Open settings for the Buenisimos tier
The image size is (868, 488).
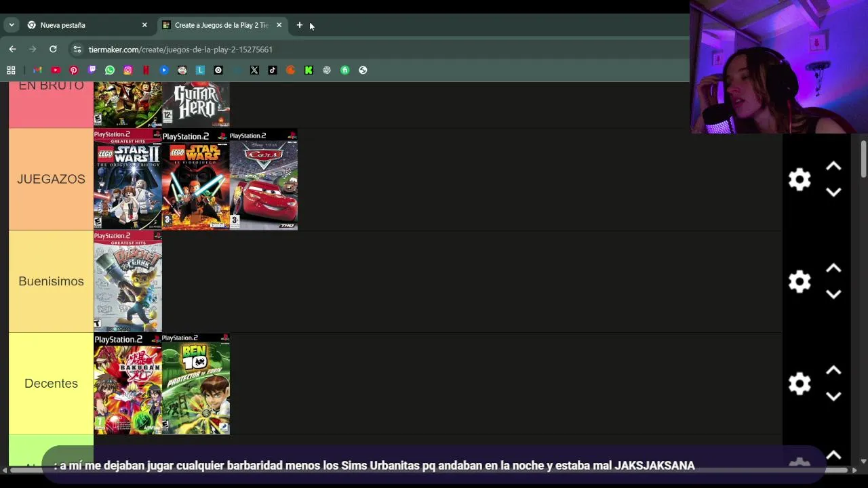(800, 281)
